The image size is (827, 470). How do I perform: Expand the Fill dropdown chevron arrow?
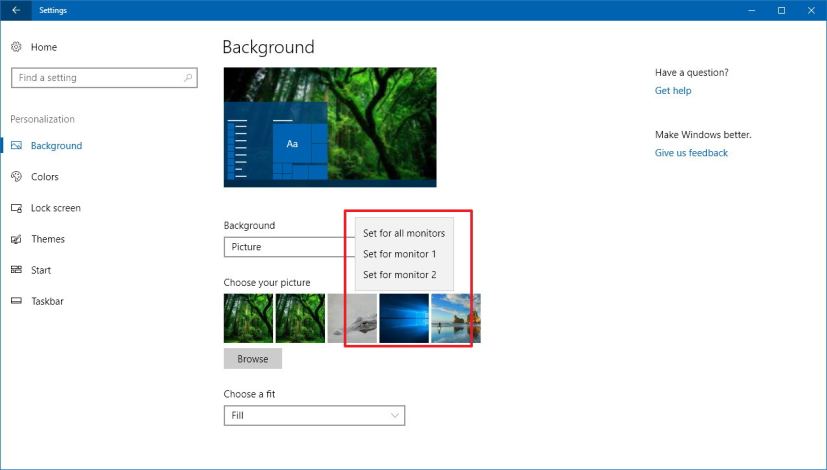(395, 415)
